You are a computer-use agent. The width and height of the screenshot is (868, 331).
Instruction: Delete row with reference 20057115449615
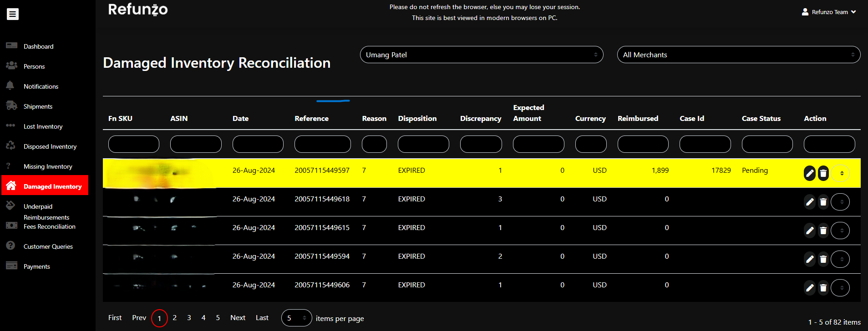click(x=823, y=231)
